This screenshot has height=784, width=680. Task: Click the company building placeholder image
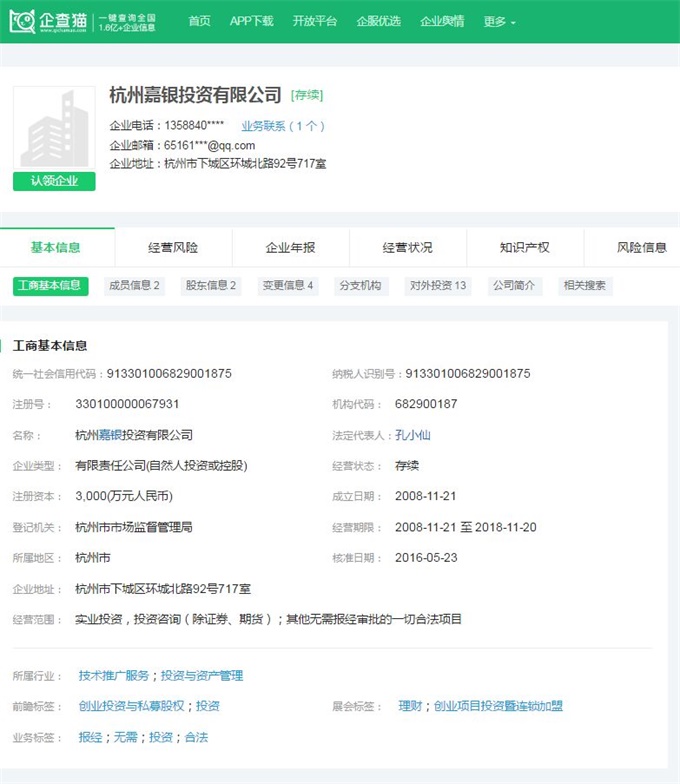[x=54, y=128]
